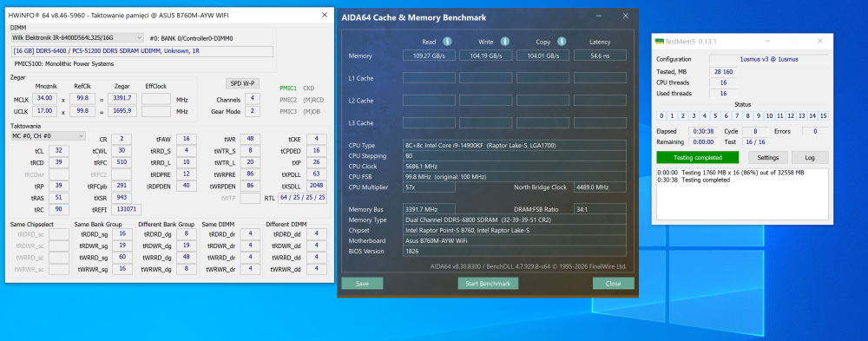Click the Errors count value 0
This screenshot has height=341, width=868.
click(814, 131)
